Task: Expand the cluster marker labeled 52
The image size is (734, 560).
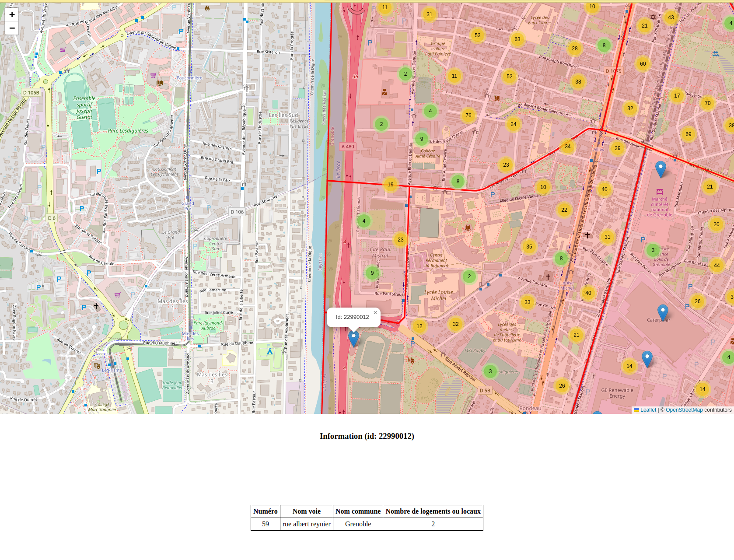Action: [510, 77]
